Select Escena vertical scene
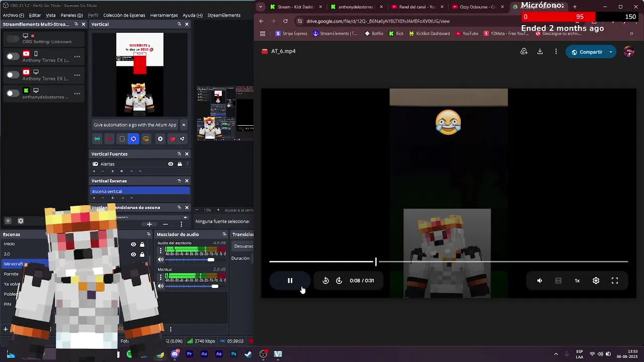Screen dimensions: 644x362 [140, 191]
